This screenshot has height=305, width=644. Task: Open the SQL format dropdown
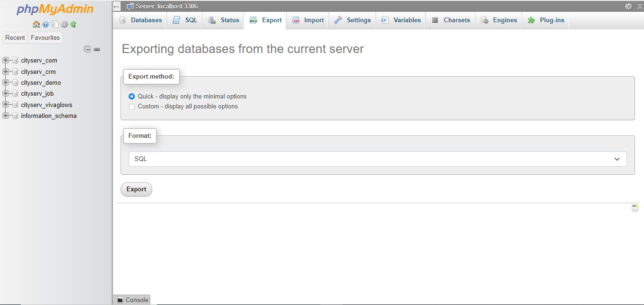pos(377,159)
